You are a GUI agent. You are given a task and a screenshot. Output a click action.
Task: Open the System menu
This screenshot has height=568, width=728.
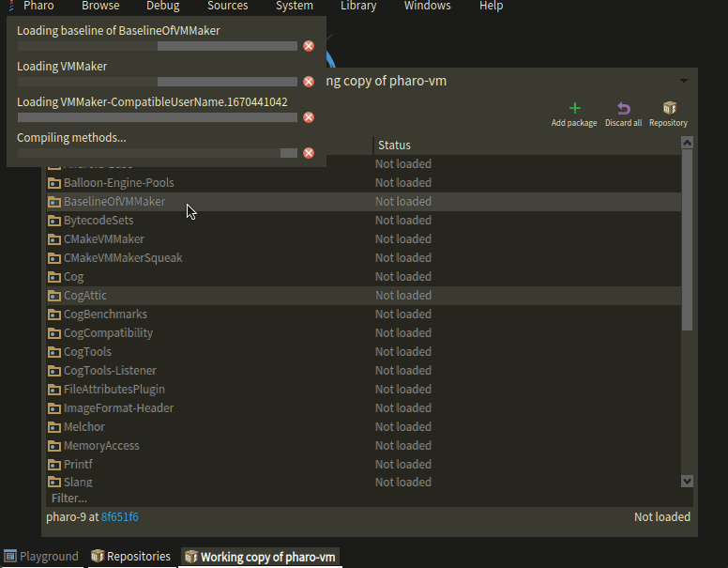295,6
